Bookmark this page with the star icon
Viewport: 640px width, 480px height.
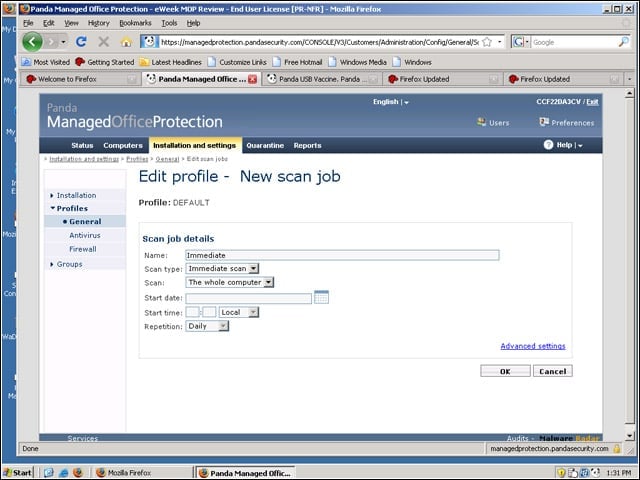(x=487, y=42)
